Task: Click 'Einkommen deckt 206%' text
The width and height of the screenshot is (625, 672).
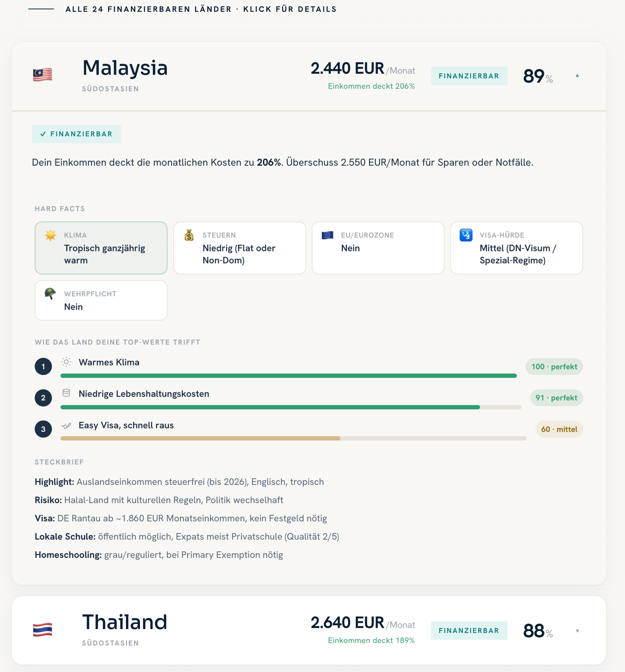Action: tap(371, 86)
